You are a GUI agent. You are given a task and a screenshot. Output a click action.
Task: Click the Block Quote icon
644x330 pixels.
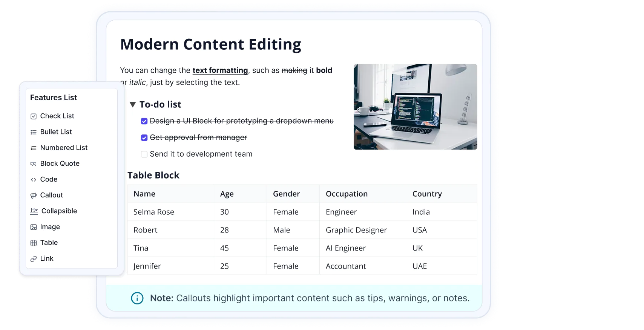34,164
